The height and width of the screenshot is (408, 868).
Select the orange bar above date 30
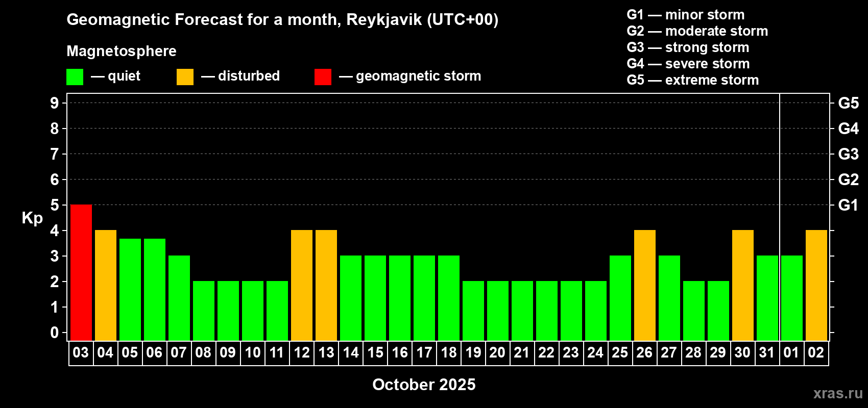[x=743, y=285]
